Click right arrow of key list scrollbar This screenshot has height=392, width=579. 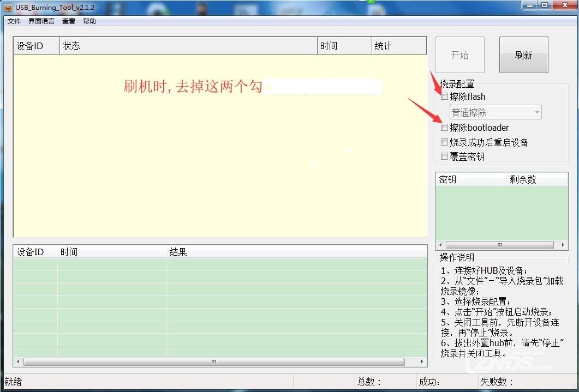(x=564, y=246)
